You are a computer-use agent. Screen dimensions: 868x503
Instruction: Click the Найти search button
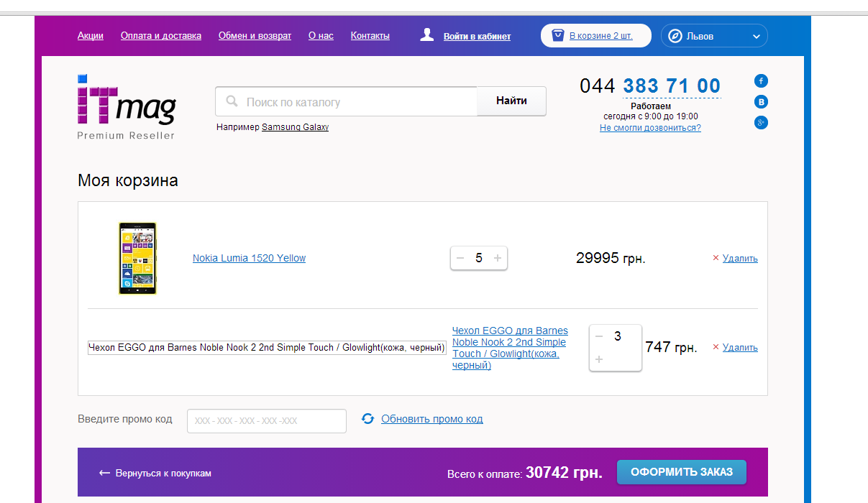point(511,101)
